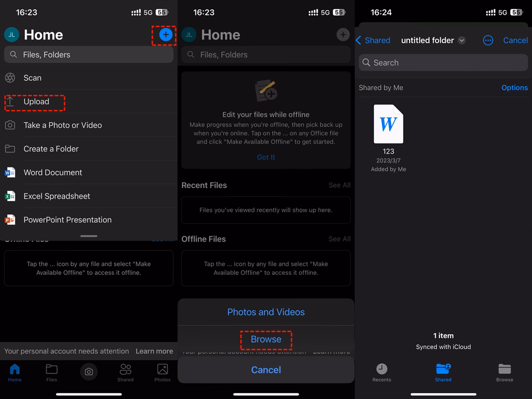Image resolution: width=532 pixels, height=399 pixels.
Task: Tap Got It to dismiss offline tip
Action: pyautogui.click(x=266, y=157)
